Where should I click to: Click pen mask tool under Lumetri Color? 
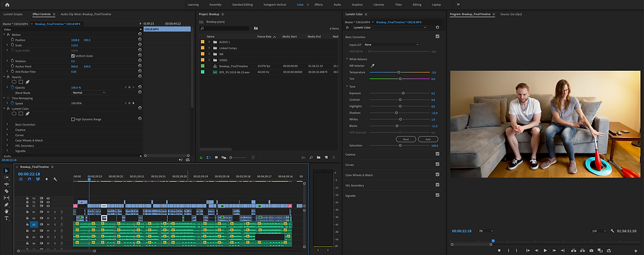pyautogui.click(x=28, y=114)
